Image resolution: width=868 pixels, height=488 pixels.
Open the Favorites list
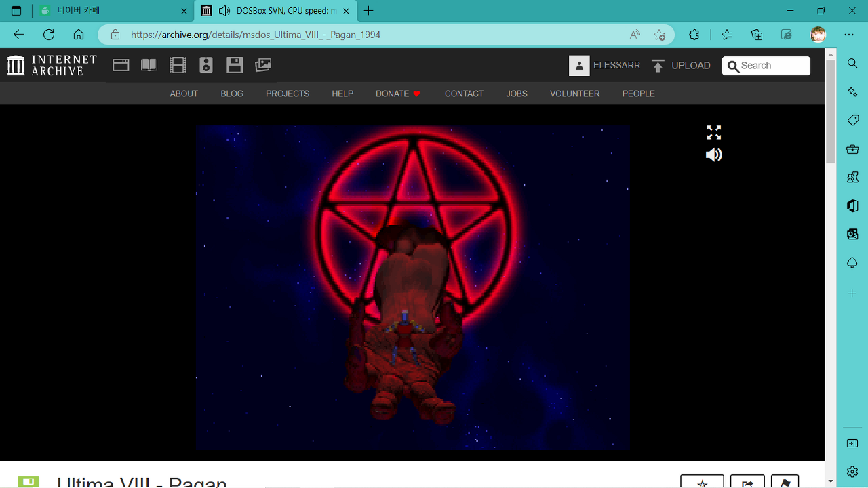(x=727, y=35)
